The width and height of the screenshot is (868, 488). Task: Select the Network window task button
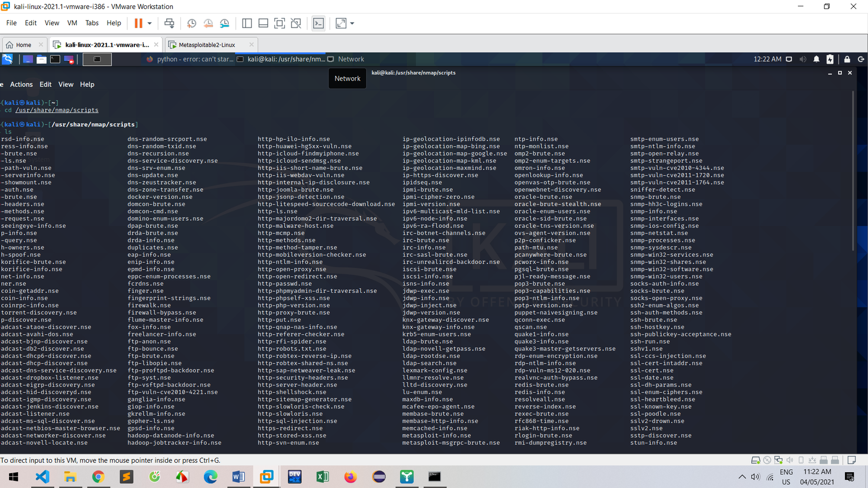click(346, 59)
